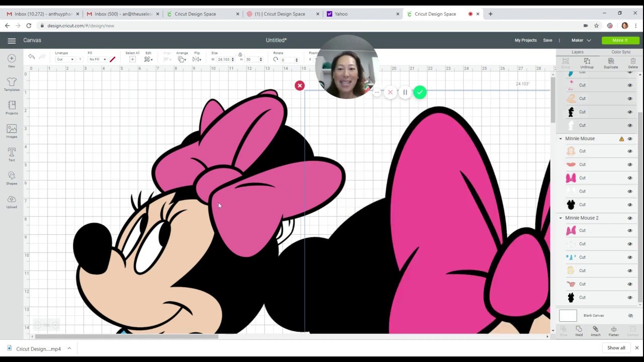
Task: Click the Minnie Mouse warning icon
Action: (x=621, y=139)
